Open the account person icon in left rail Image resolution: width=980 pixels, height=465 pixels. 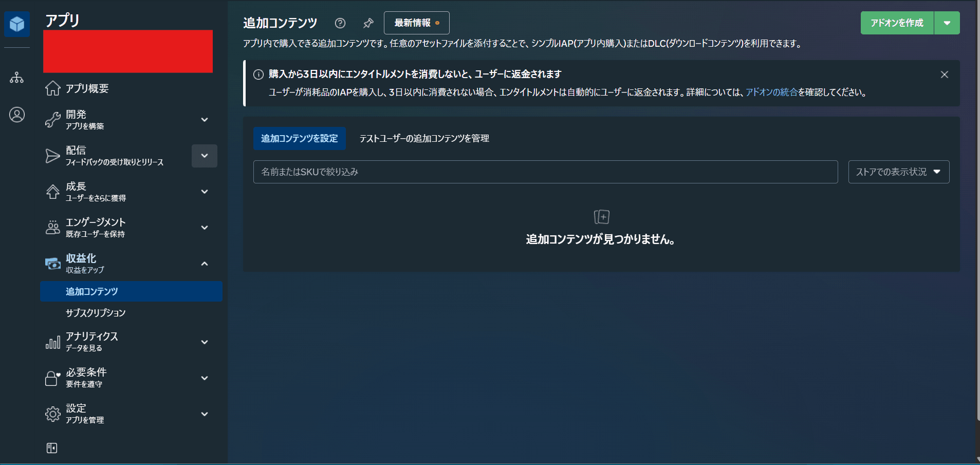click(x=17, y=115)
